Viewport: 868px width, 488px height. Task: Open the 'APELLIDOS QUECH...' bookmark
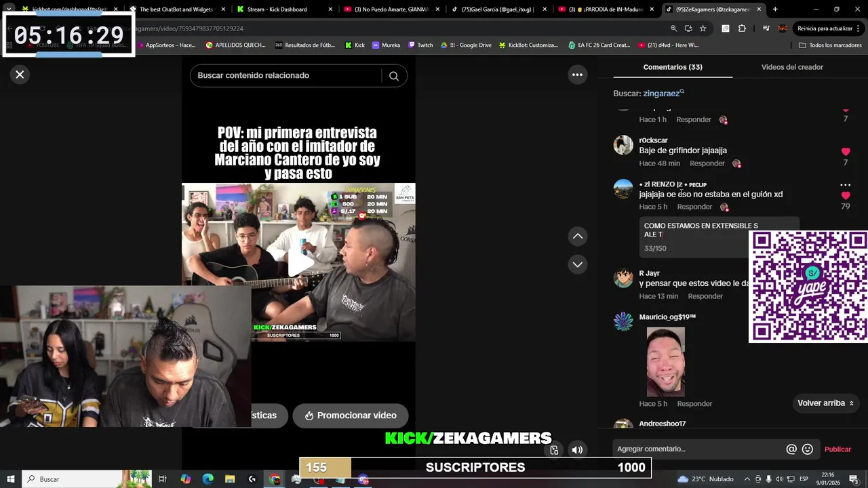pos(235,45)
